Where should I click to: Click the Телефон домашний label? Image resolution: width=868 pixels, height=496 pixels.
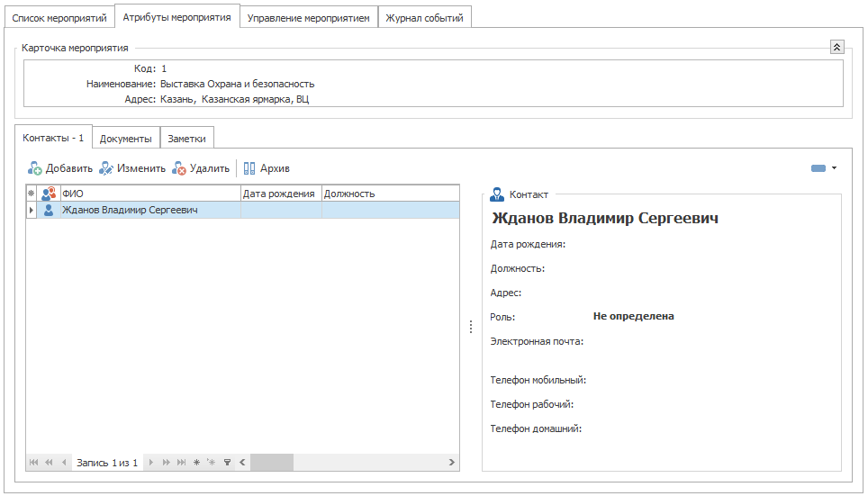[536, 428]
